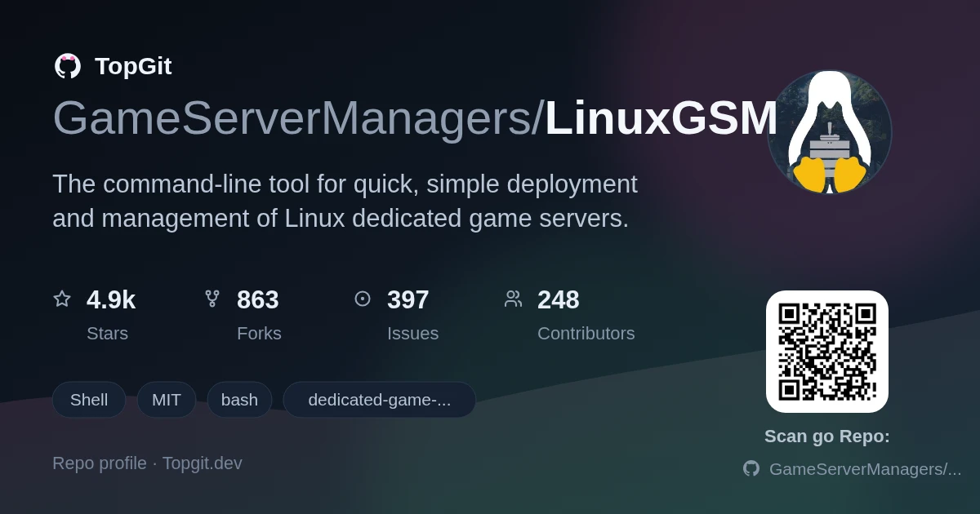Click the Issues label

coord(412,334)
